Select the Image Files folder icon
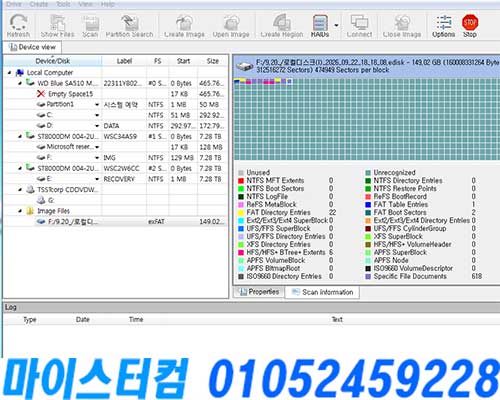500x400 pixels. pos(30,211)
